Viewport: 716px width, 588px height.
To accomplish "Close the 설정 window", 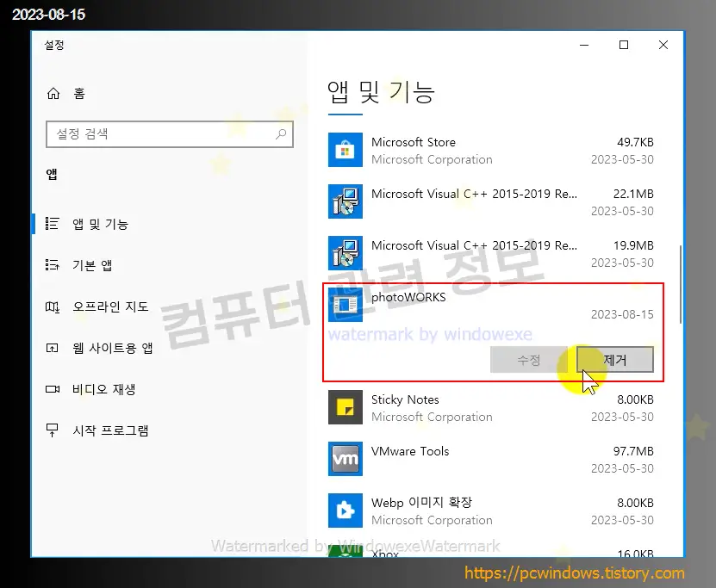I will click(663, 45).
